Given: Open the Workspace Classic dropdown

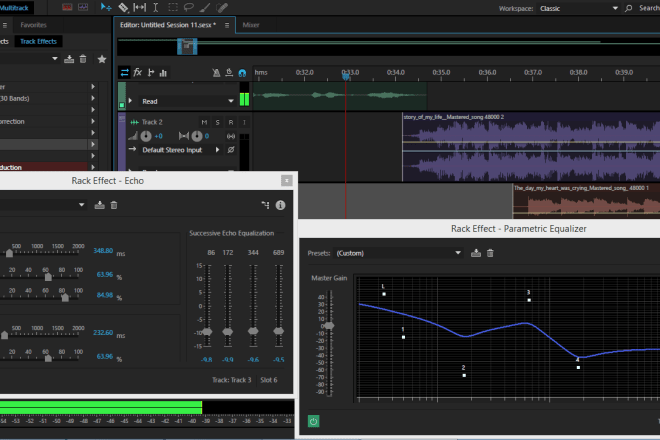Looking at the screenshot, I should [x=579, y=8].
